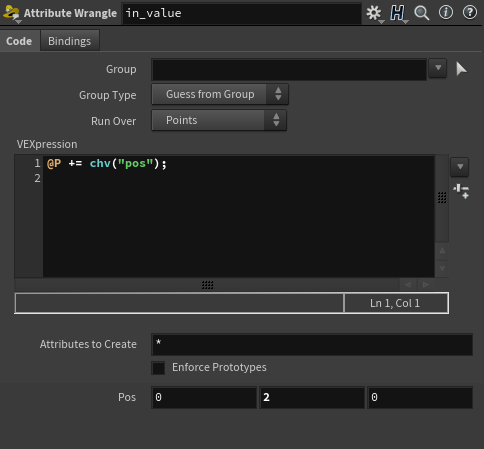The width and height of the screenshot is (484, 449).
Task: Click the magnifier search parameters icon
Action: [x=421, y=13]
